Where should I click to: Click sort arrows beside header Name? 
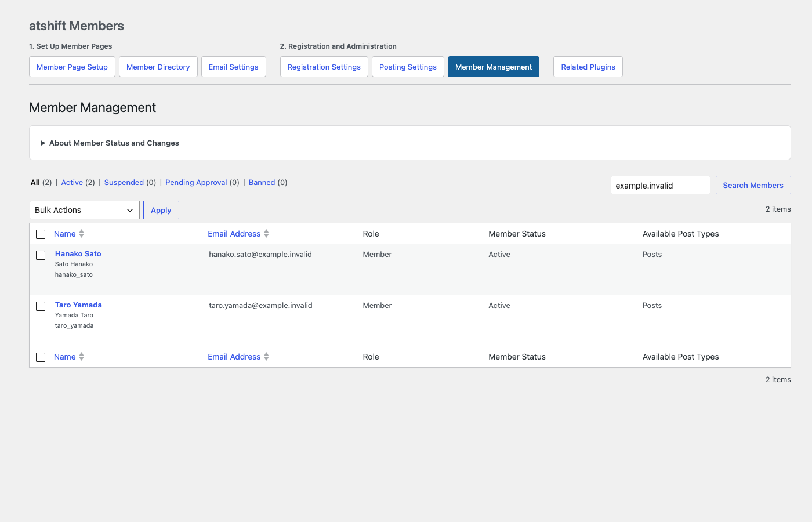coord(81,234)
